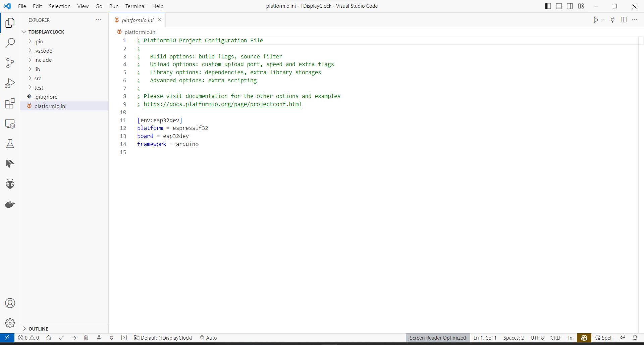Open notifications bell
The width and height of the screenshot is (644, 345).
(x=635, y=338)
